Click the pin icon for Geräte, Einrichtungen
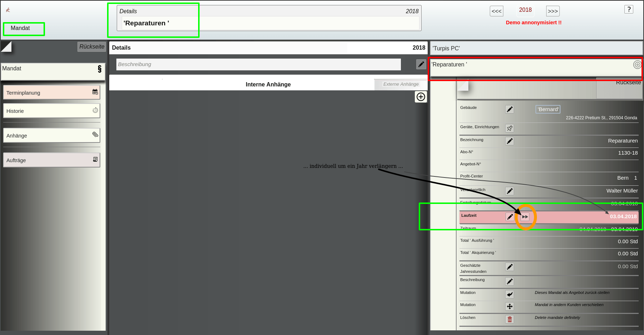The width and height of the screenshot is (644, 335). tap(509, 128)
